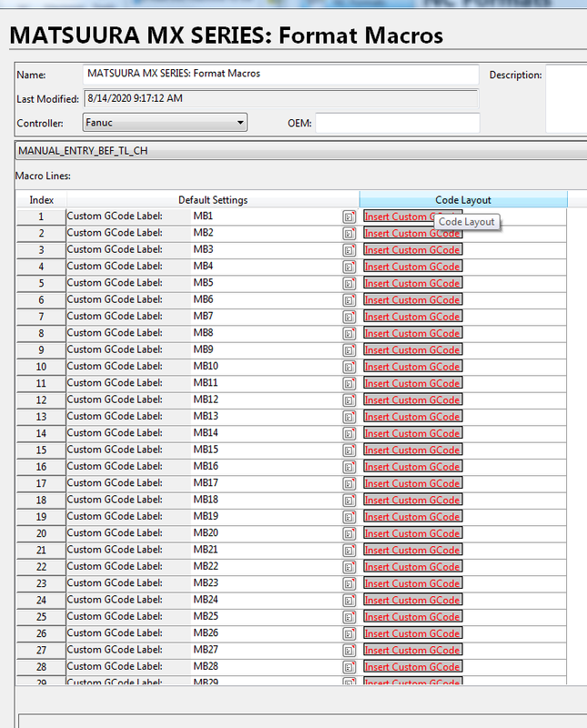Screen dimensions: 587x728
Task: Click the edit icon in the MB26 row
Action: click(349, 634)
